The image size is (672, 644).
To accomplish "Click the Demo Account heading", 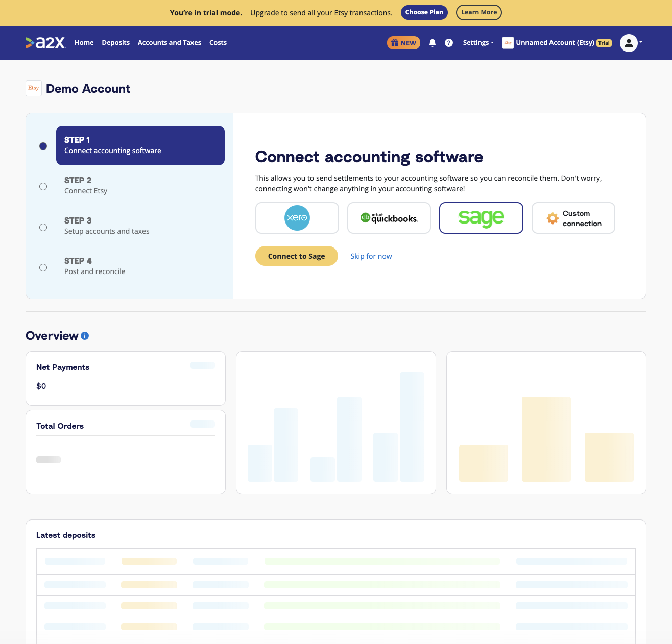I will point(88,89).
